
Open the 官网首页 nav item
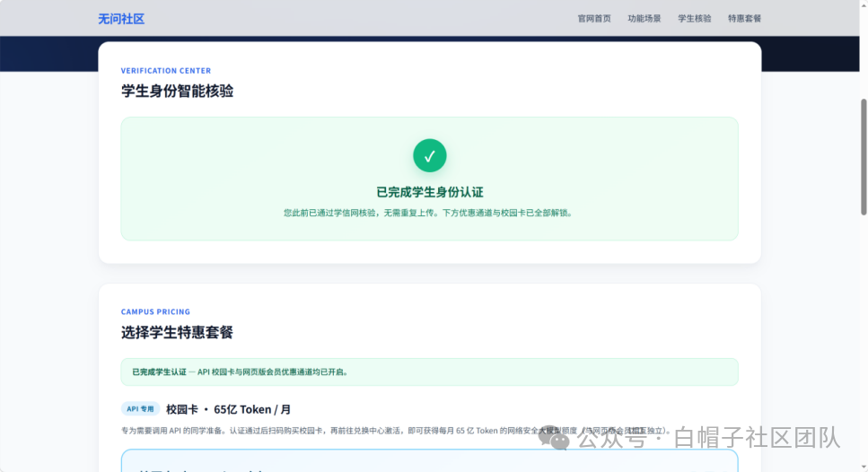click(x=594, y=18)
